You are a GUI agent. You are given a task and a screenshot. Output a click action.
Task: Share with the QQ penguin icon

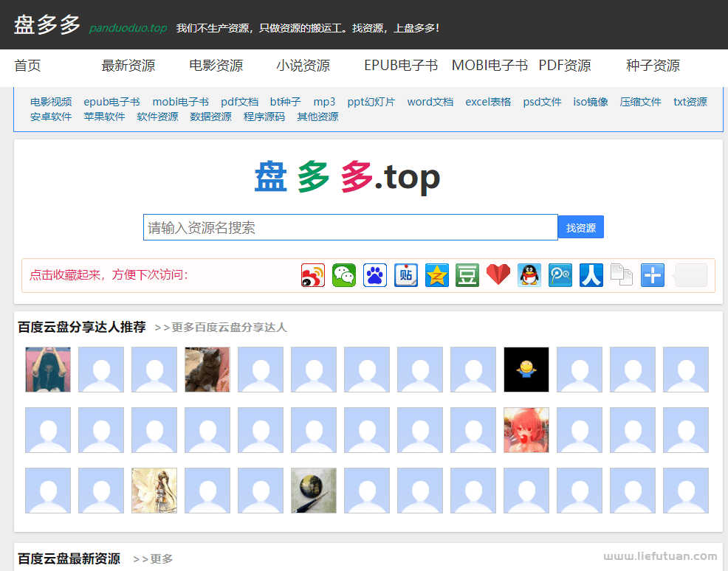coord(529,275)
